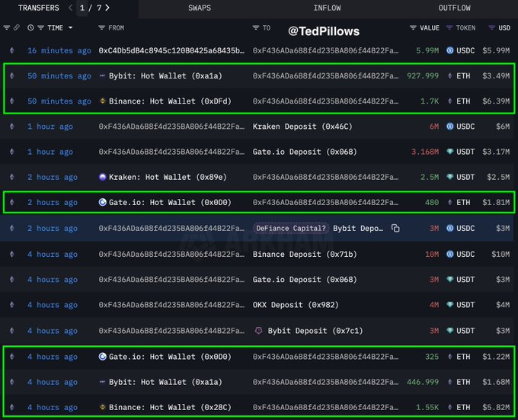Open the Time column sort dropdown arrow
This screenshot has width=518, height=420.
point(70,27)
